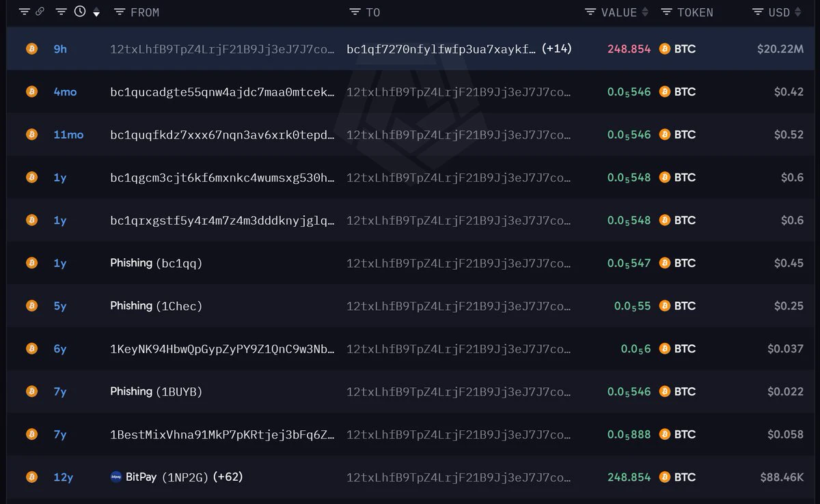This screenshot has height=504, width=820.
Task: Open the filter icon beside USD
Action: click(758, 12)
